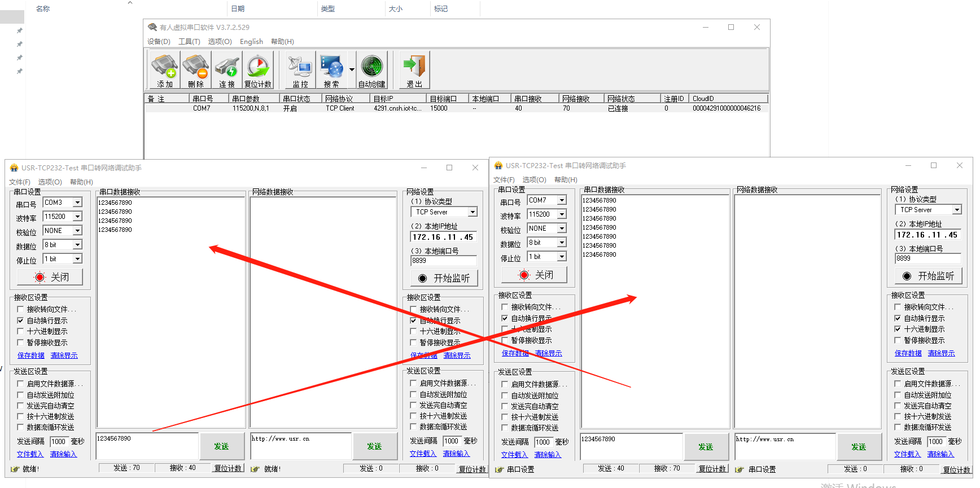Expand the COM3 serial port dropdown

click(77, 203)
